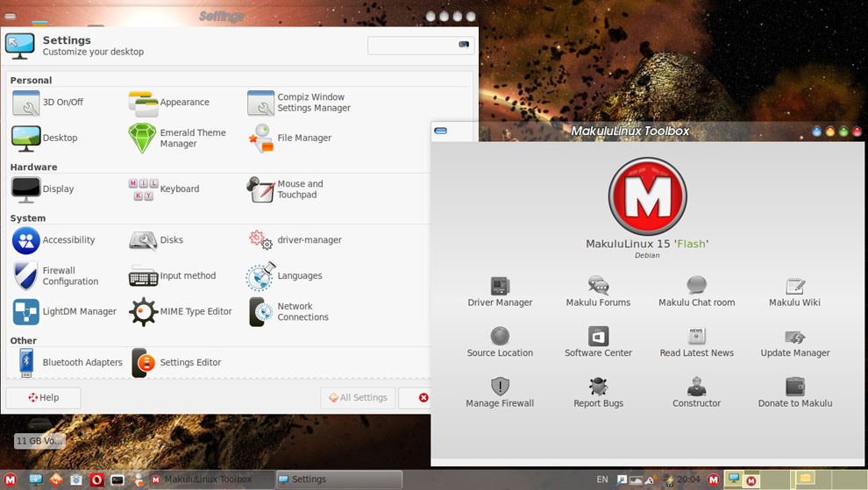Open Desktop settings

coord(45,138)
